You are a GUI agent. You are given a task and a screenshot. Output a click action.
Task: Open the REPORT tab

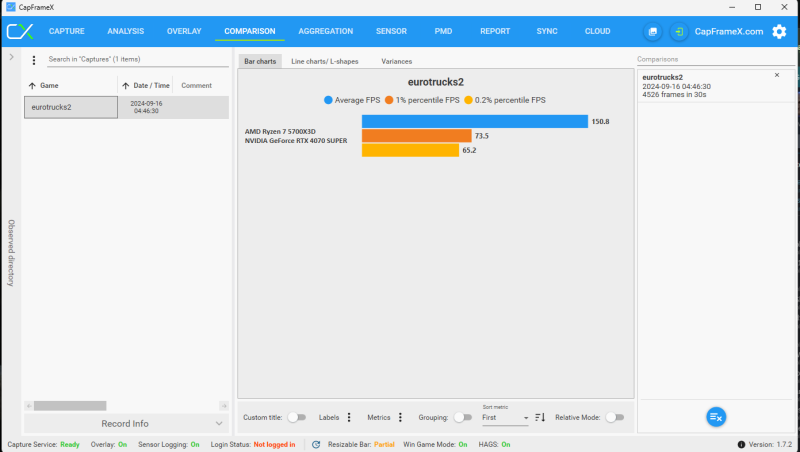point(495,31)
